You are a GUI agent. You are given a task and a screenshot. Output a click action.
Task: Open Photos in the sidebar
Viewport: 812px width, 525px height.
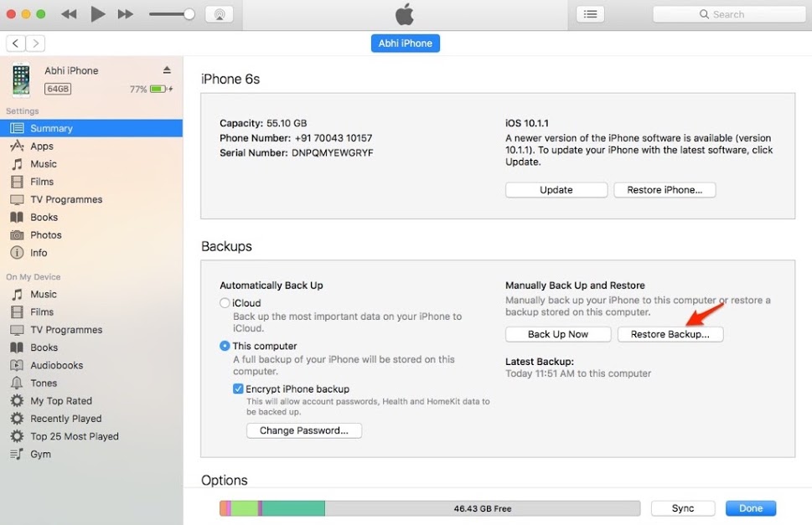(46, 235)
